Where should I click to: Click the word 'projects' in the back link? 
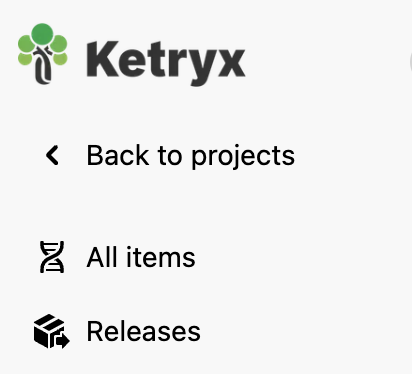[x=243, y=158]
